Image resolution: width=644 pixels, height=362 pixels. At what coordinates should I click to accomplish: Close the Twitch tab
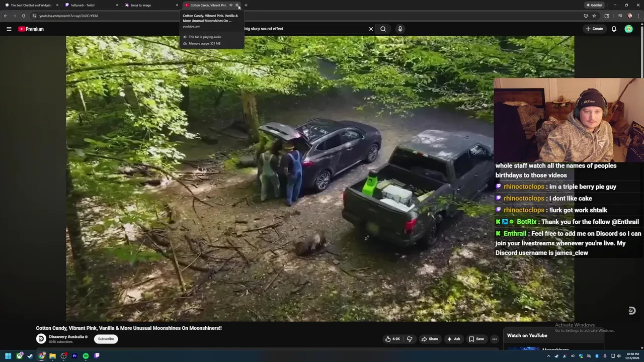click(117, 5)
